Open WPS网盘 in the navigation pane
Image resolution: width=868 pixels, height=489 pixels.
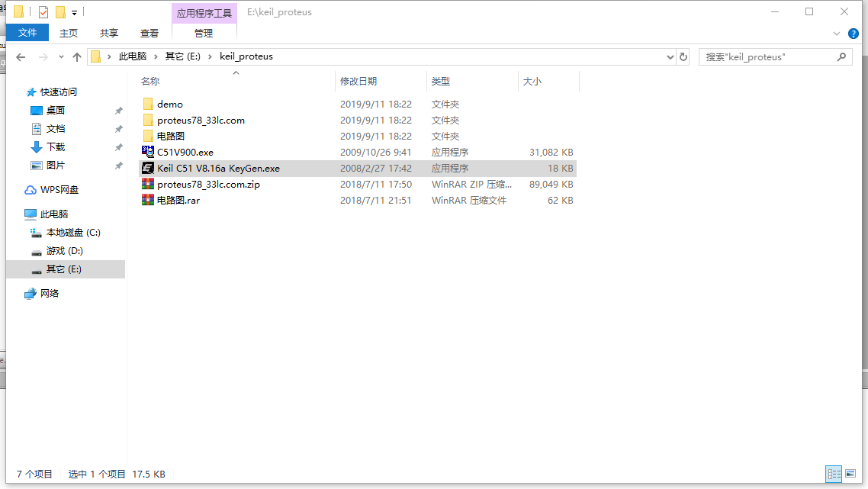[x=59, y=189]
